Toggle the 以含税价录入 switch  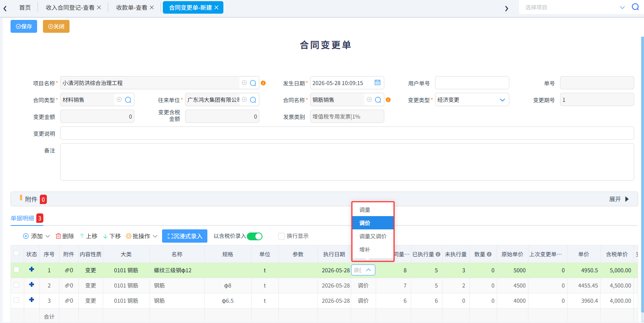coord(255,236)
